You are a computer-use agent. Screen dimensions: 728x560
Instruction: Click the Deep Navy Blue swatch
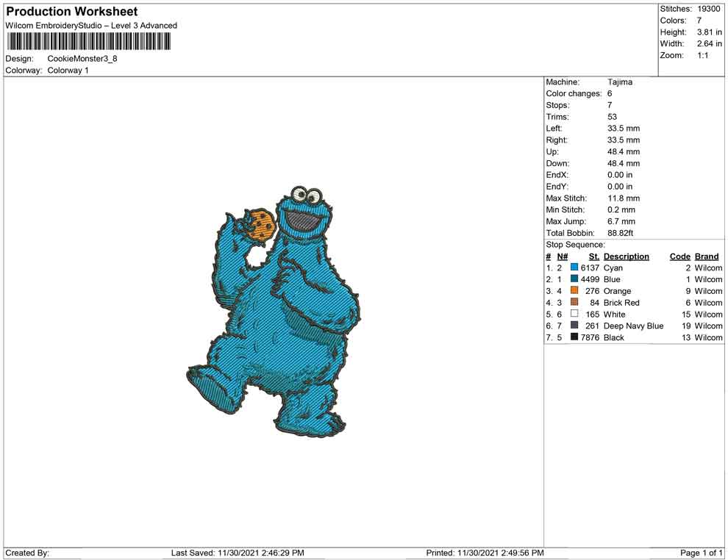574,326
